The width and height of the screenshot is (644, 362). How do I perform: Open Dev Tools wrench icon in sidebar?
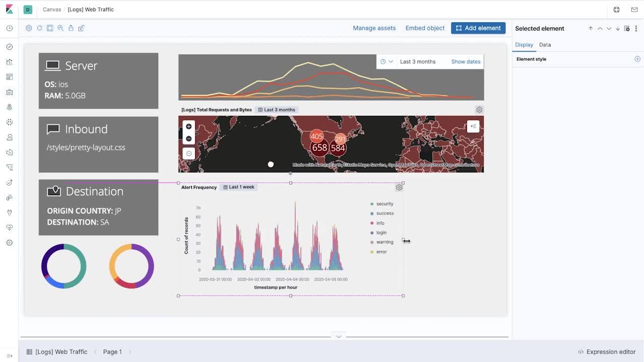[9, 213]
